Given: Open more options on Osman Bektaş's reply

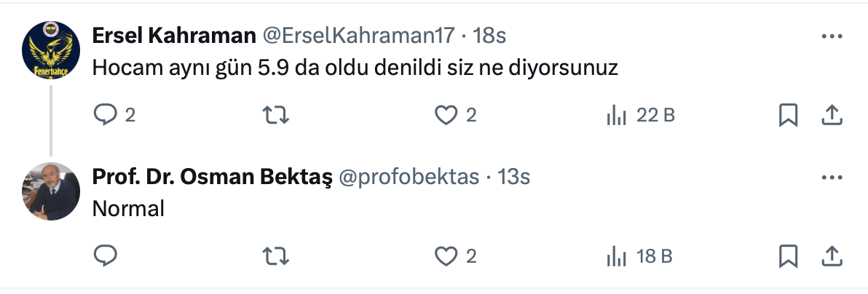Looking at the screenshot, I should (x=832, y=177).
